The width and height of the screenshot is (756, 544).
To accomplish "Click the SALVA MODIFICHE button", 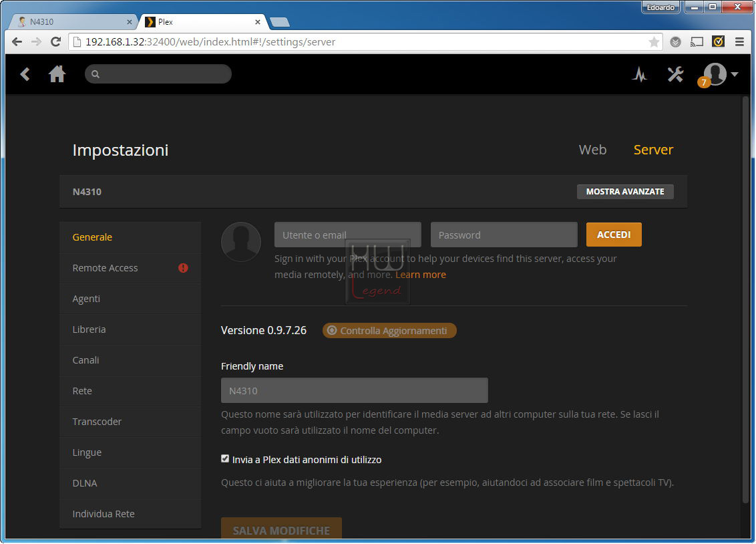I will tap(282, 529).
